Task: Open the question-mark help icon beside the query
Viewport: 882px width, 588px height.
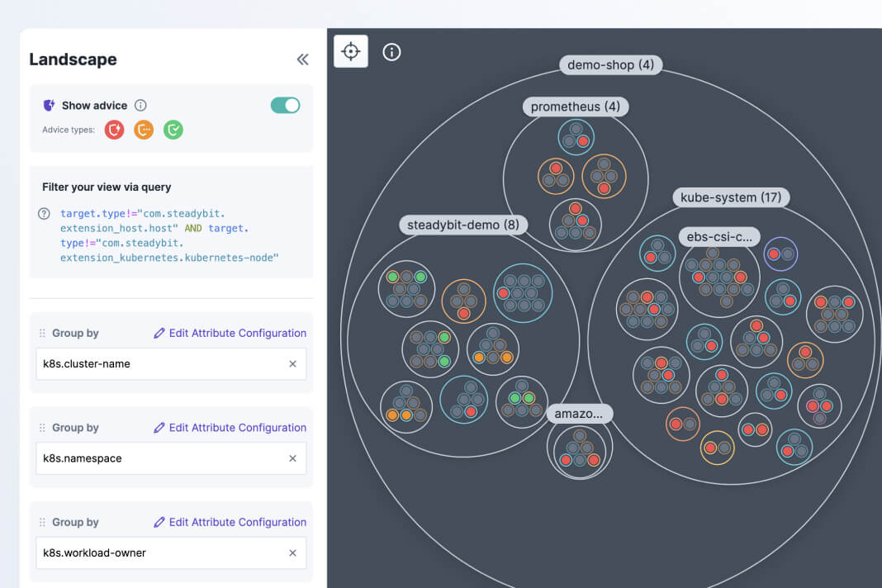Action: pos(44,213)
